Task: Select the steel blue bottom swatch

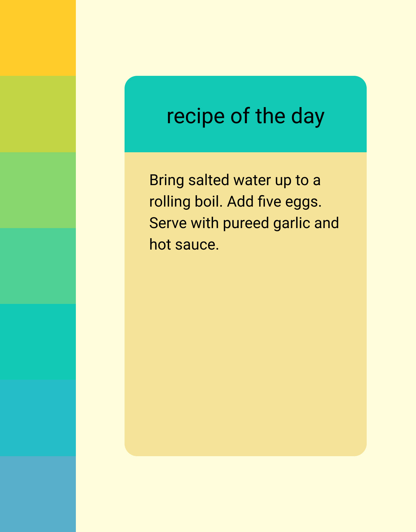Action: [x=38, y=494]
